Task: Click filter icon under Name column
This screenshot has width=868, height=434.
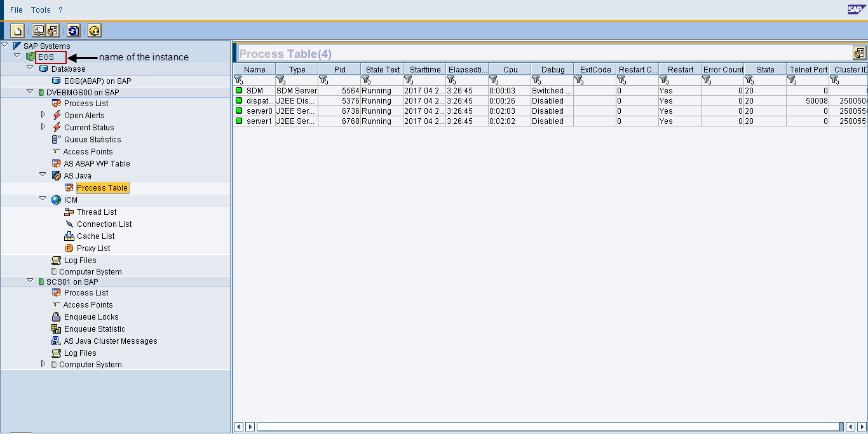Action: [x=238, y=80]
